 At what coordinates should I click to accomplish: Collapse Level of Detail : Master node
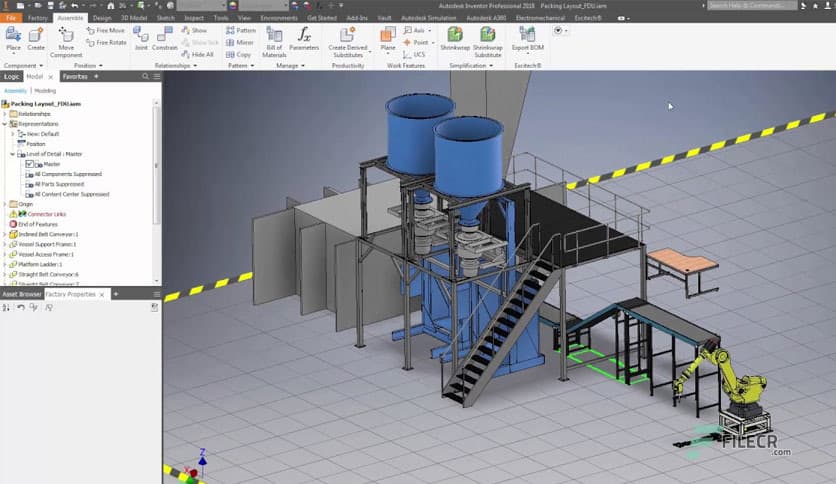[x=13, y=154]
